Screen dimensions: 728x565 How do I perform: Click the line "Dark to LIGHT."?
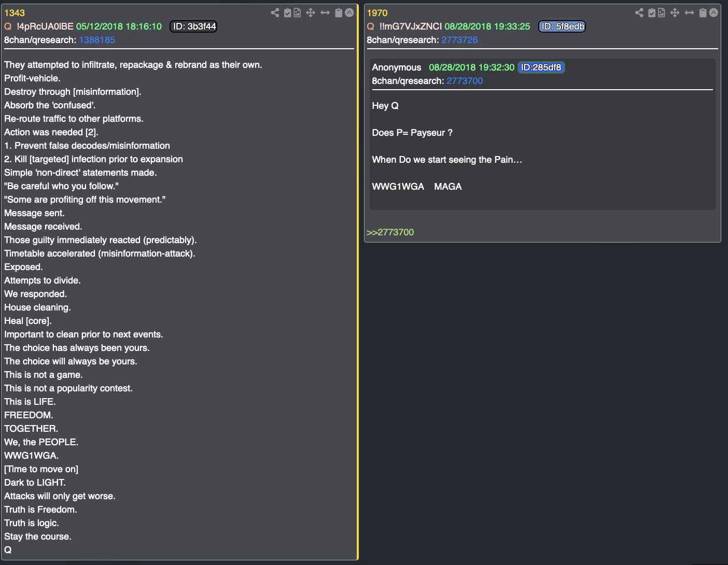35,483
